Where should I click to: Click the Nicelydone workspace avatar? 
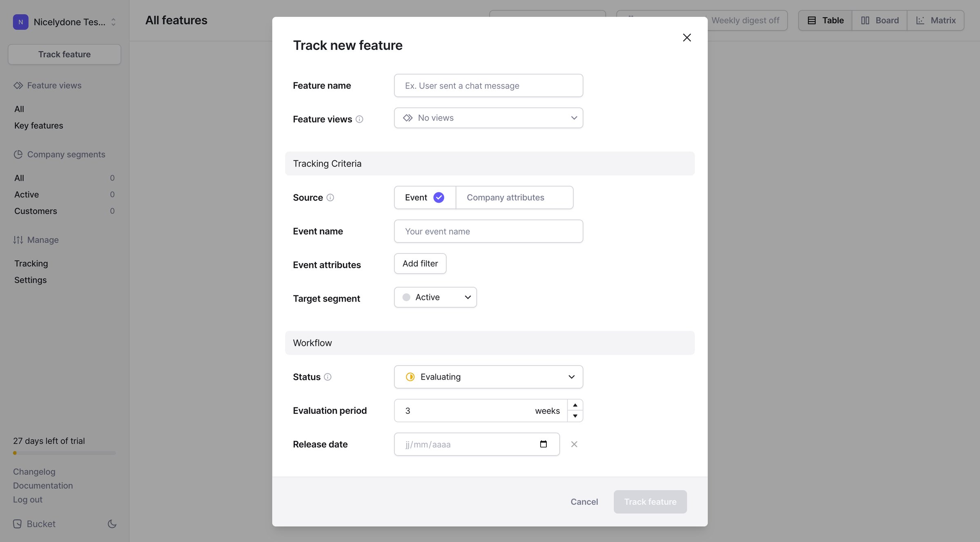(21, 22)
